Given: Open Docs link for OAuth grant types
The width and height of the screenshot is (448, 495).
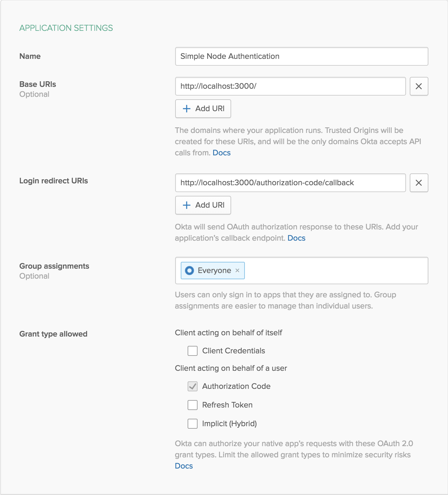Looking at the screenshot, I should click(x=184, y=466).
